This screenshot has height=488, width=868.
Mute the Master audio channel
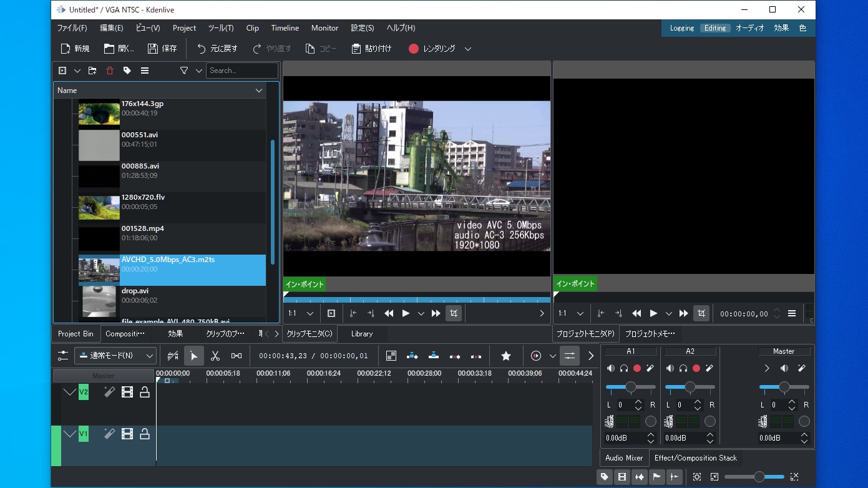point(784,368)
